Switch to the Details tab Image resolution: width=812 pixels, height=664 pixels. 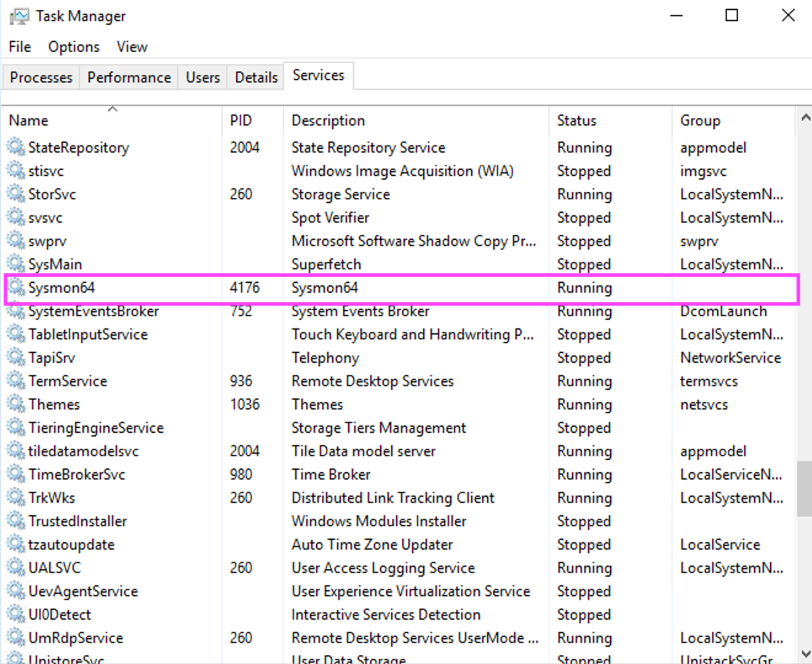(x=256, y=77)
